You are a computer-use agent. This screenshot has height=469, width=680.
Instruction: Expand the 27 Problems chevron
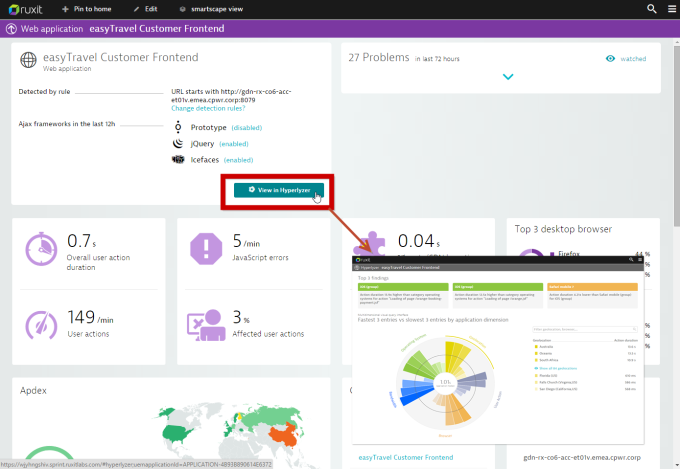[508, 77]
